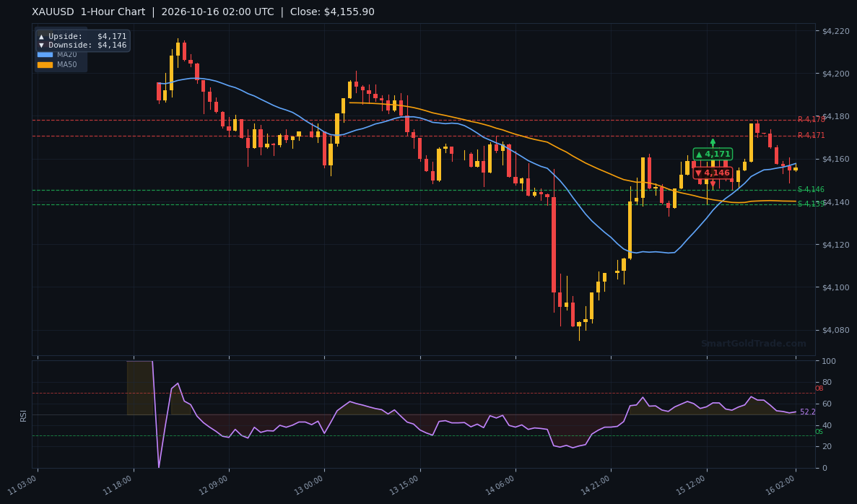Image resolution: width=857 pixels, height=504 pixels.
Task: Click the RSI panel axis title
Action: pos(24,415)
